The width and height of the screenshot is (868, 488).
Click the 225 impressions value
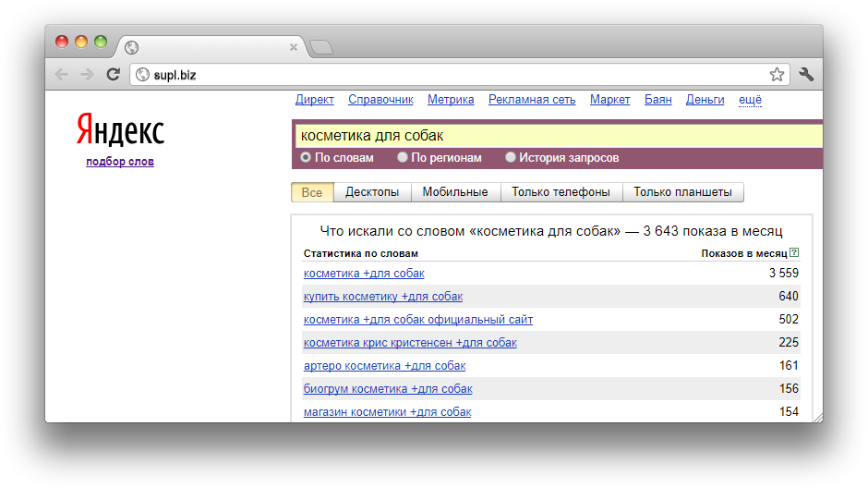pos(789,343)
